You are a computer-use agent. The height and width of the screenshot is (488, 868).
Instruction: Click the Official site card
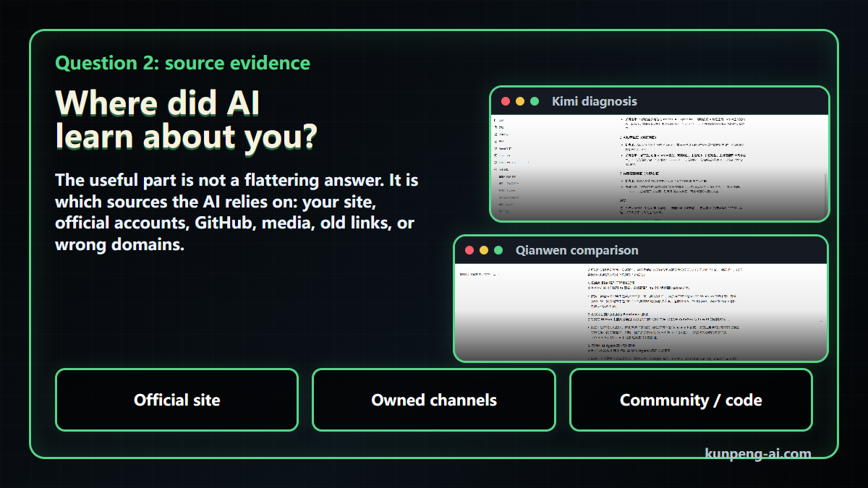tap(176, 400)
